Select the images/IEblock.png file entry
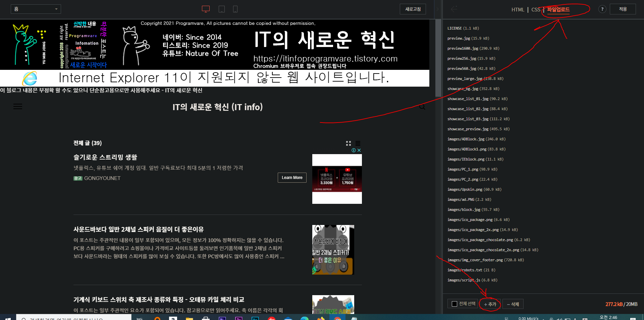The width and height of the screenshot is (644, 320). (x=475, y=159)
